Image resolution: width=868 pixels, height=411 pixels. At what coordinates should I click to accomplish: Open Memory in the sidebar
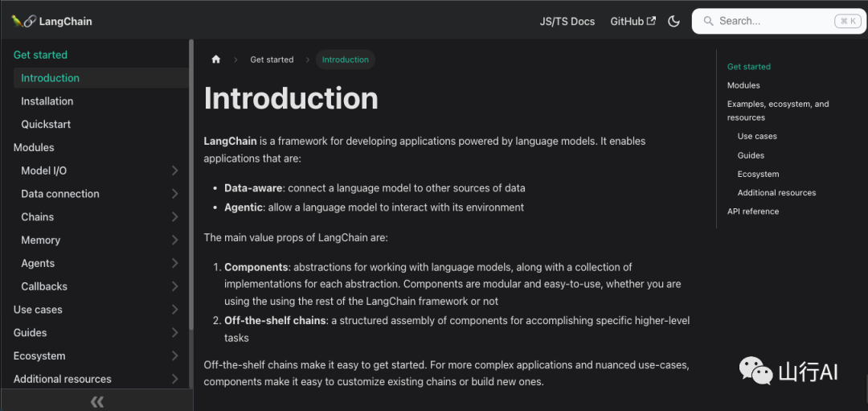pyautogui.click(x=40, y=240)
